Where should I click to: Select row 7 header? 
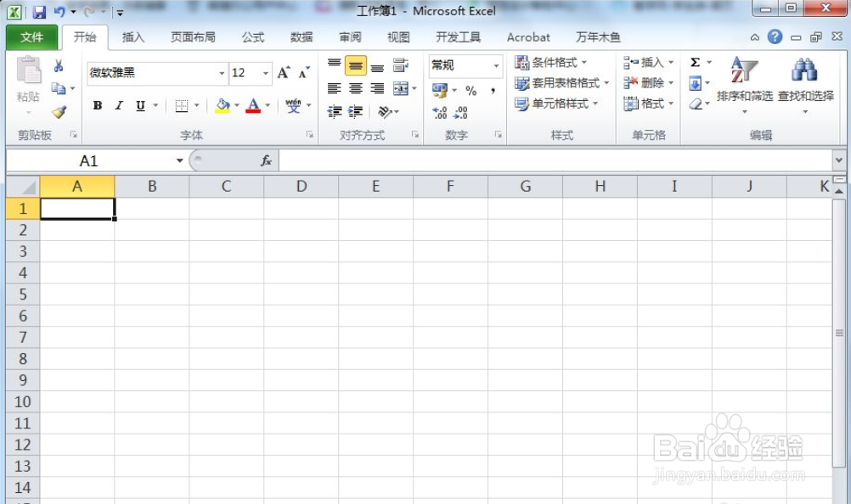pyautogui.click(x=23, y=337)
